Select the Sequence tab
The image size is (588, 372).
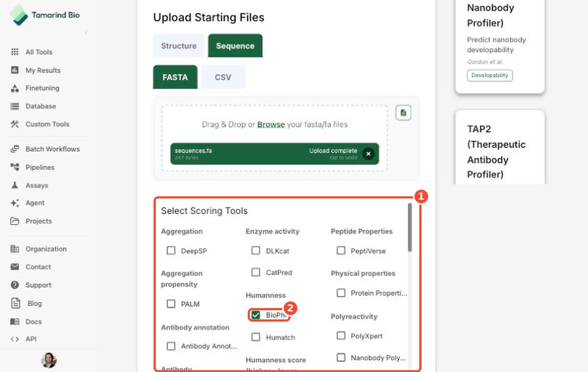235,46
